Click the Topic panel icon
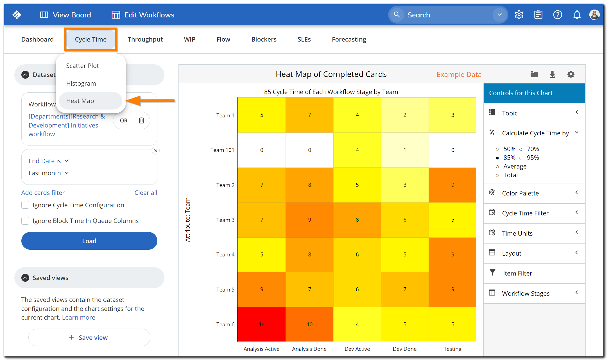 pos(492,113)
